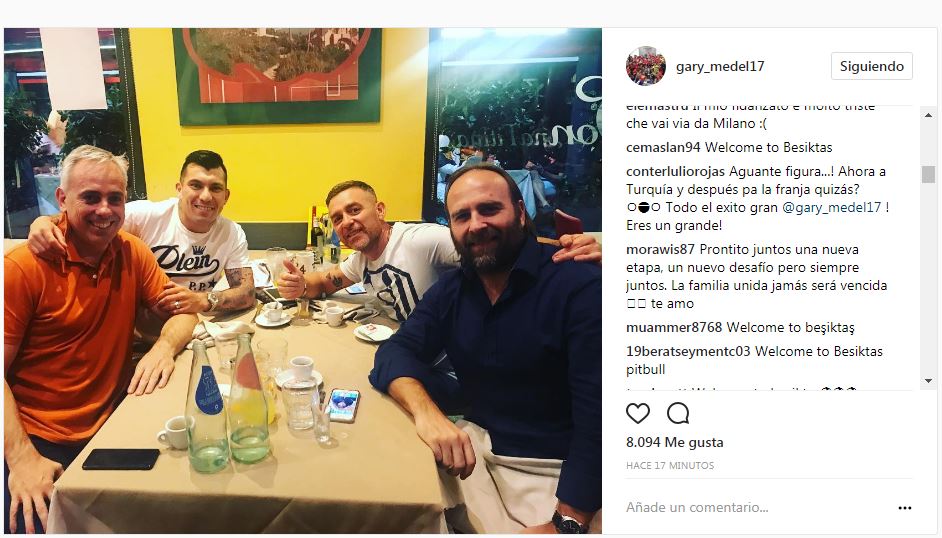Click the Siguiendo following button
Viewport: 942px width, 538px height.
pyautogui.click(x=872, y=66)
